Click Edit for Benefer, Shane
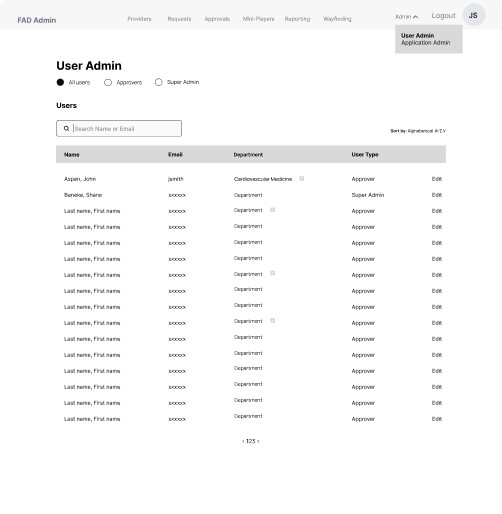 click(437, 195)
